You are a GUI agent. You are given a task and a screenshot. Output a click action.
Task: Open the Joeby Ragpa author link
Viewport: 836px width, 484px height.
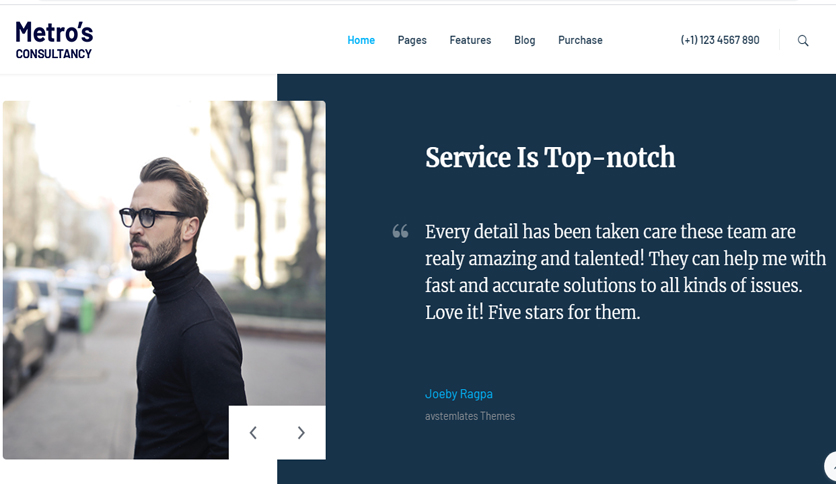click(x=459, y=394)
